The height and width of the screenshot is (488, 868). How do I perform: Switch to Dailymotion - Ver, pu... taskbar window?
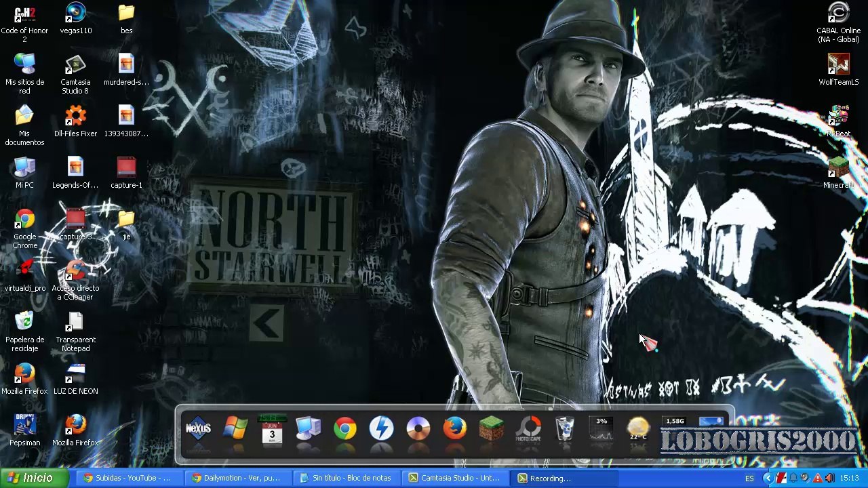(x=237, y=479)
